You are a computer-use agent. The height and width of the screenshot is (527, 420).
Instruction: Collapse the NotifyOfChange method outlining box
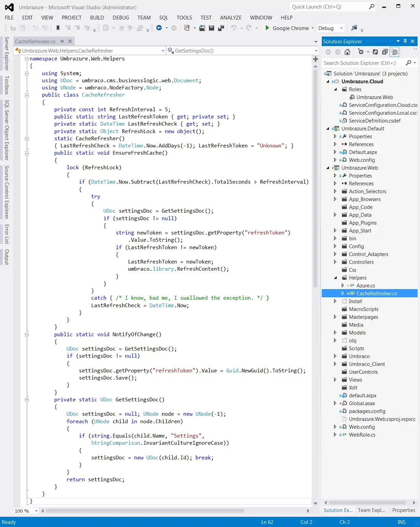[x=27, y=334]
